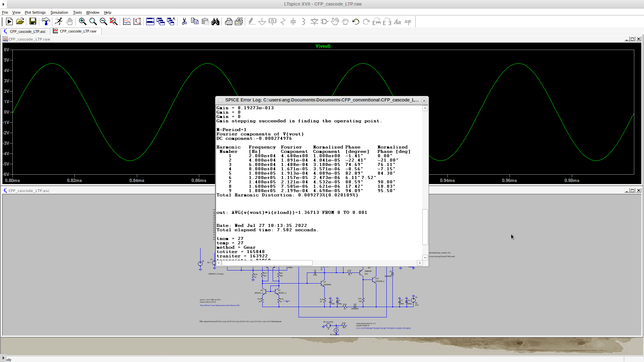Open the Help menu
The image size is (644, 362).
108,12
